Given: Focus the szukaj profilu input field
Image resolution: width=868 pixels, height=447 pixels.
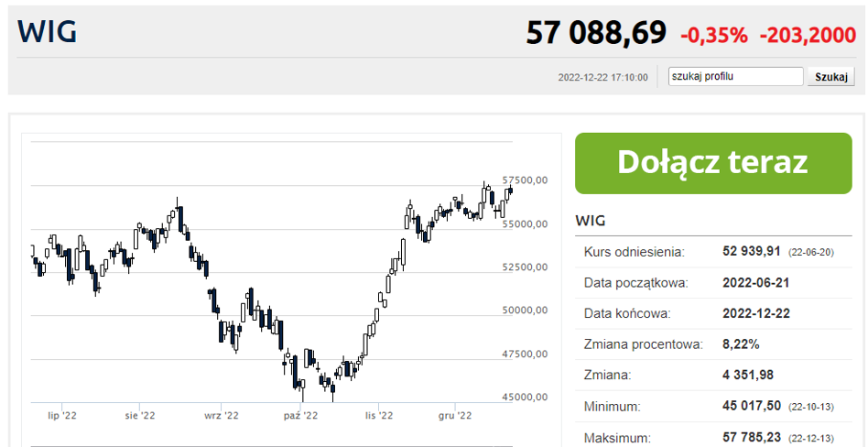Looking at the screenshot, I should (x=736, y=76).
